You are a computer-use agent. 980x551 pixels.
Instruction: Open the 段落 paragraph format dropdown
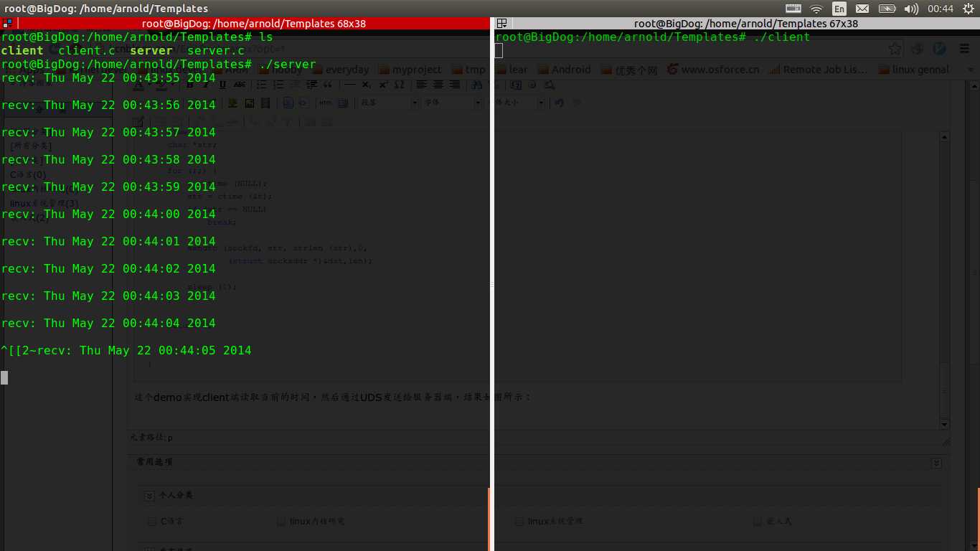(388, 103)
